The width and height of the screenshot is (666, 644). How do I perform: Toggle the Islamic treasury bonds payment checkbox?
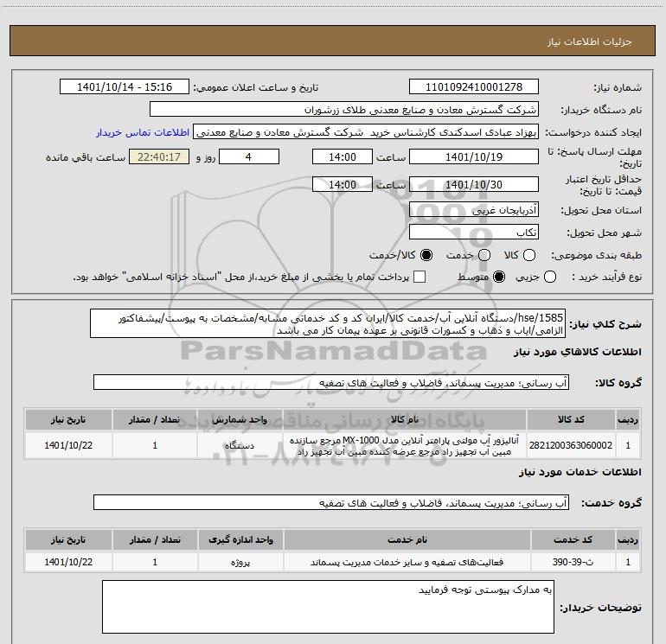pyautogui.click(x=419, y=277)
